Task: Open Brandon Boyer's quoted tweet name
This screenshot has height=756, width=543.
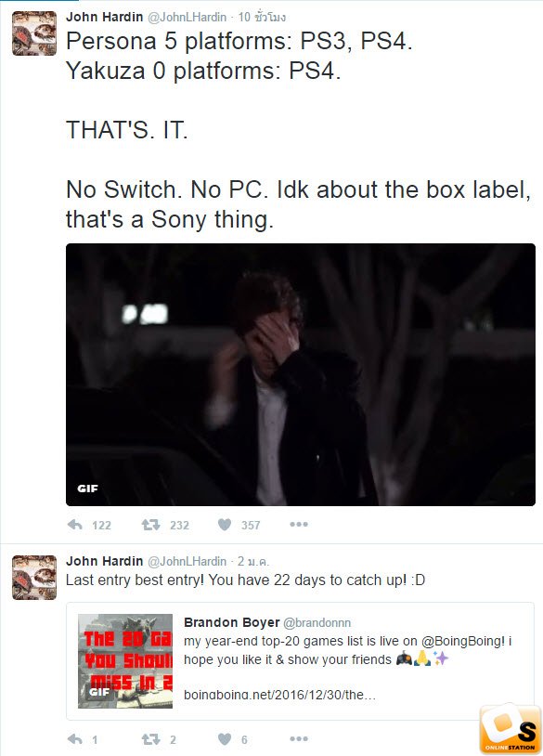Action: tap(232, 622)
